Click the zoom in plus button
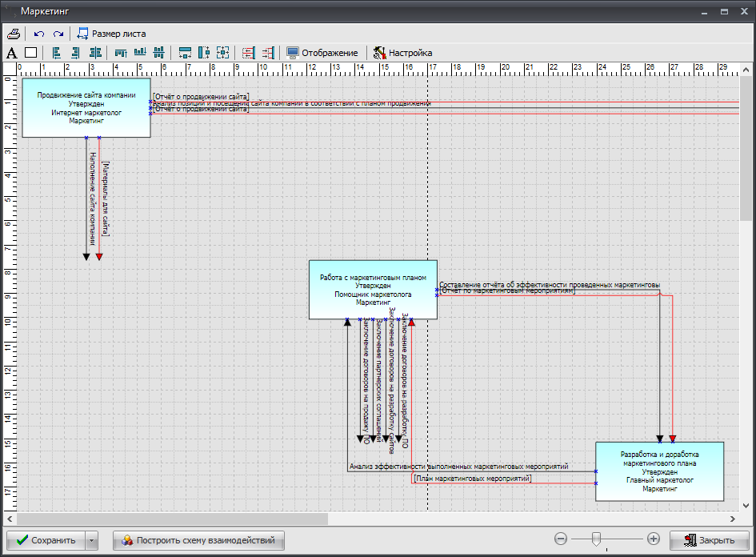The image size is (756, 557). coord(654,539)
